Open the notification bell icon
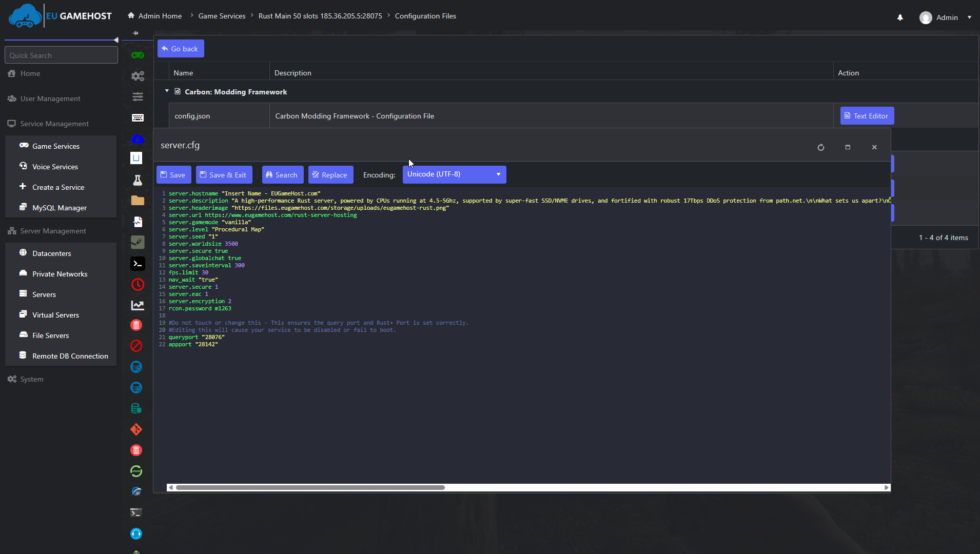Image resolution: width=980 pixels, height=554 pixels. tap(900, 17)
